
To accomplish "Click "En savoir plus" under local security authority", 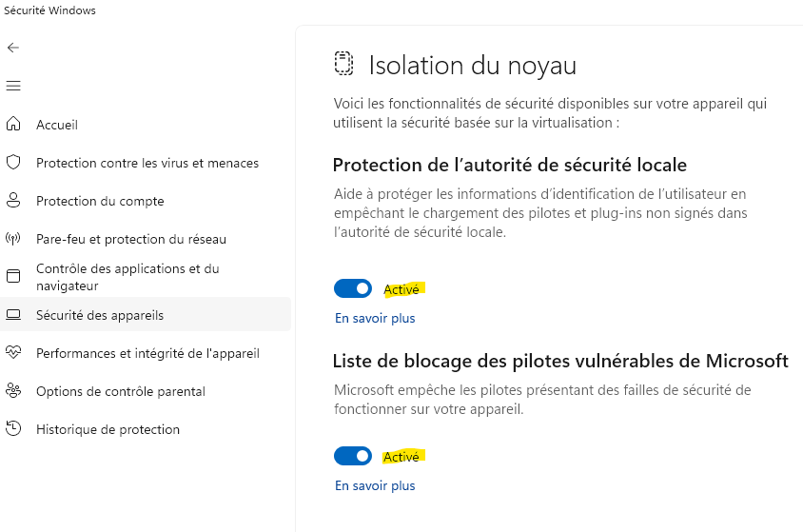I will point(375,318).
